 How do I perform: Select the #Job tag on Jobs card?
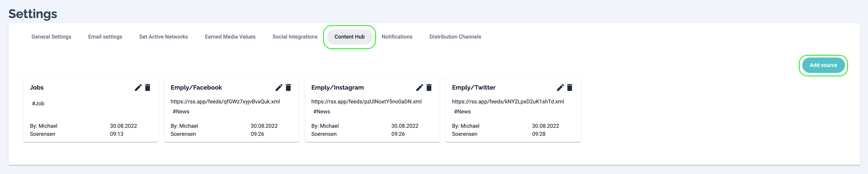pyautogui.click(x=38, y=103)
